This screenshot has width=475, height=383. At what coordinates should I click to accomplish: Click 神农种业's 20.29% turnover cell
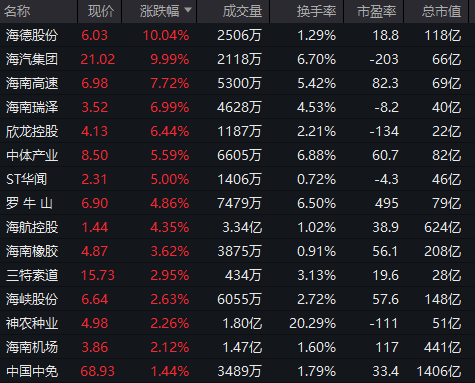point(313,323)
